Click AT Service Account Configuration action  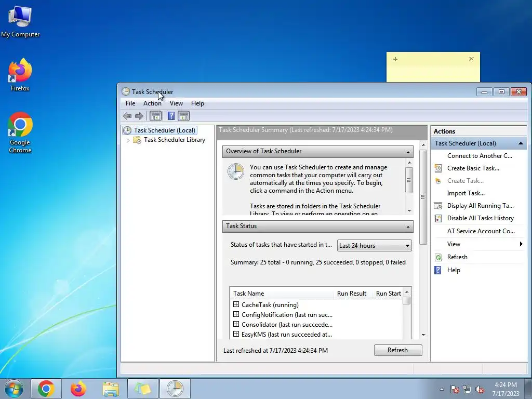click(481, 231)
